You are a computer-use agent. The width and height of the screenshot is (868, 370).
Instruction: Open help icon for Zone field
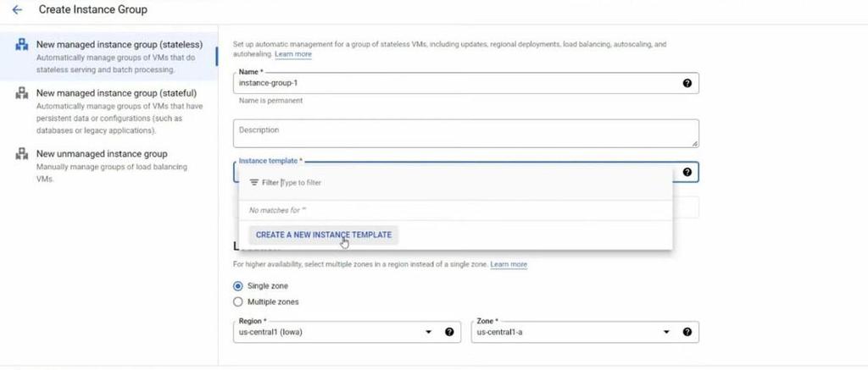687,332
